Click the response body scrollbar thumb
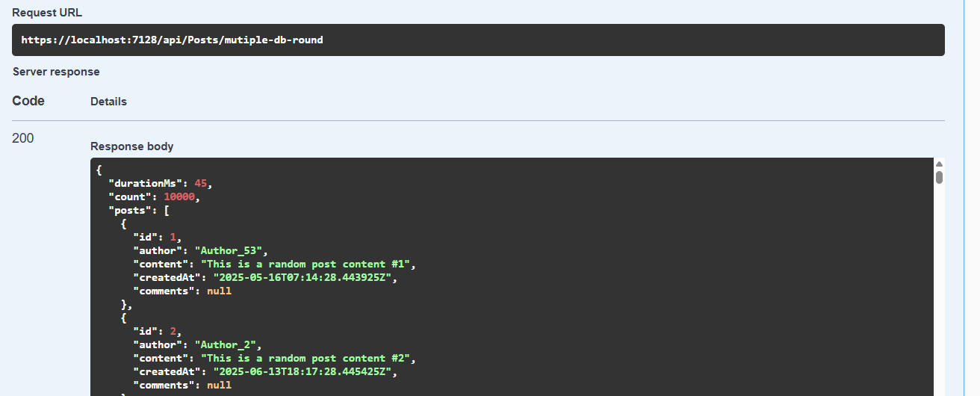This screenshot has height=396, width=980. point(939,177)
